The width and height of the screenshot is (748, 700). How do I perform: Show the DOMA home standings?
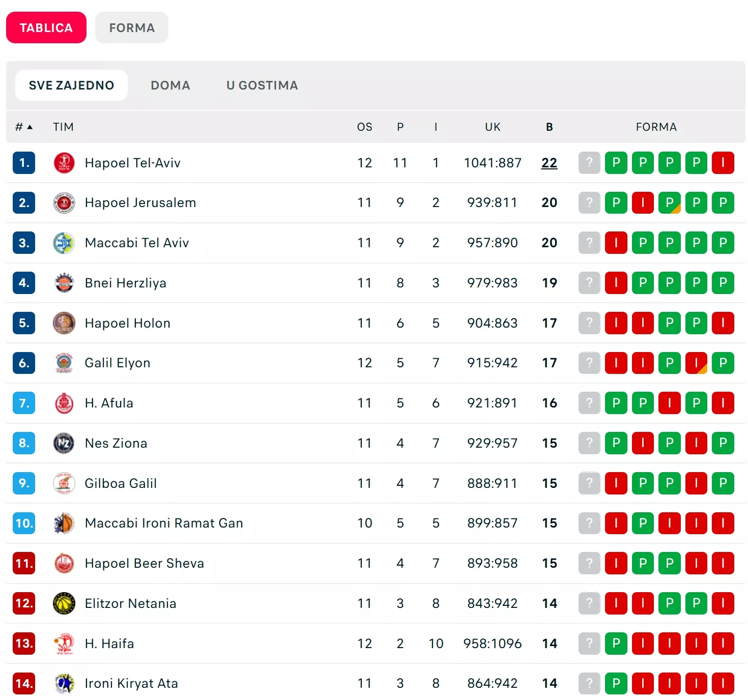click(x=170, y=85)
